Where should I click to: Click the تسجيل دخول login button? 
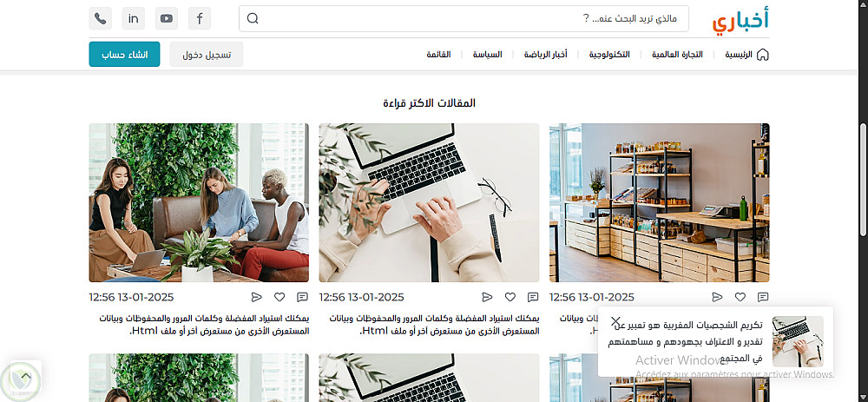pos(207,55)
